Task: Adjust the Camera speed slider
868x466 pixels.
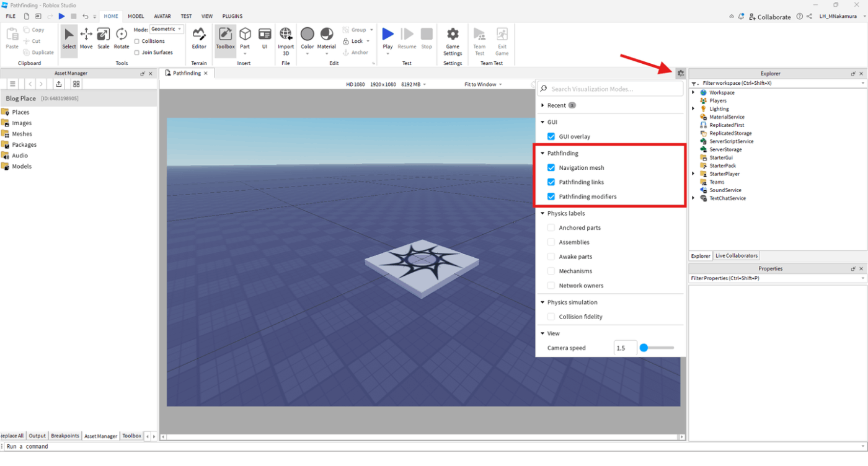Action: coord(657,348)
